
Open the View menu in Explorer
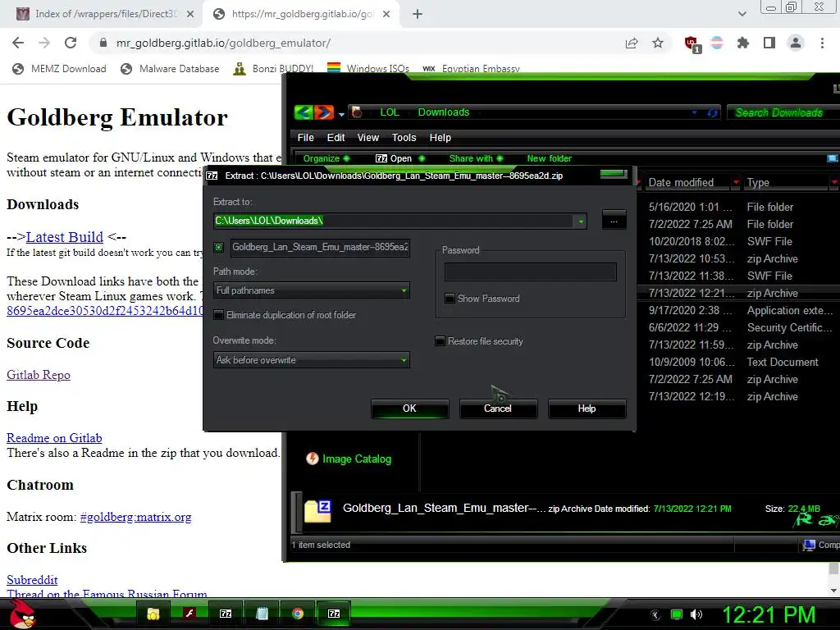point(368,138)
